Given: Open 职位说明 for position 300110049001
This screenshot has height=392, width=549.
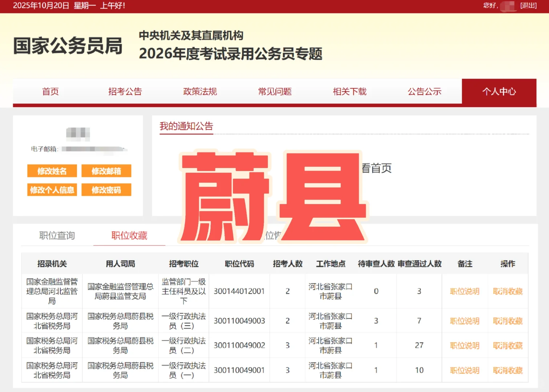Looking at the screenshot, I should (465, 370).
